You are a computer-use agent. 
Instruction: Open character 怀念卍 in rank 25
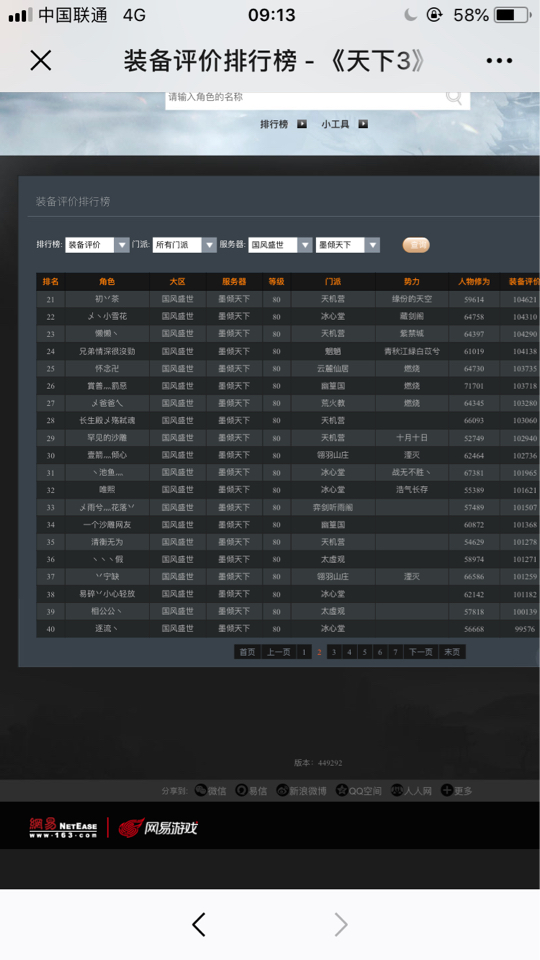(x=107, y=369)
